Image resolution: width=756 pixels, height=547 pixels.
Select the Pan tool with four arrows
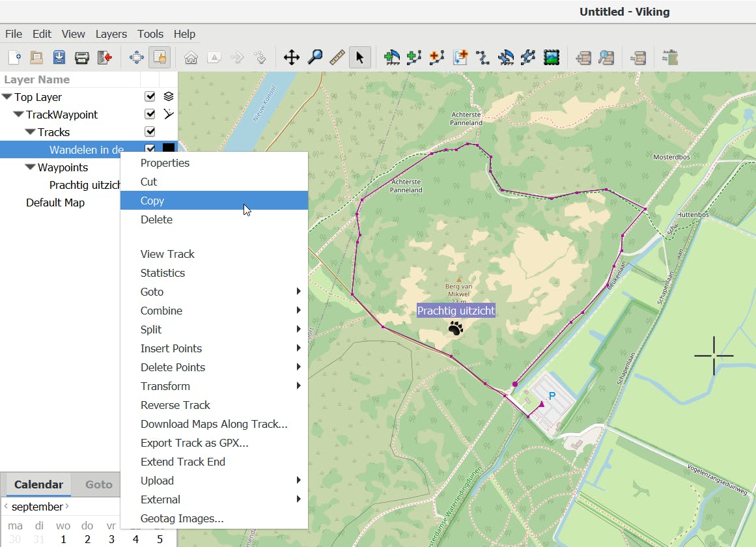[x=291, y=57]
